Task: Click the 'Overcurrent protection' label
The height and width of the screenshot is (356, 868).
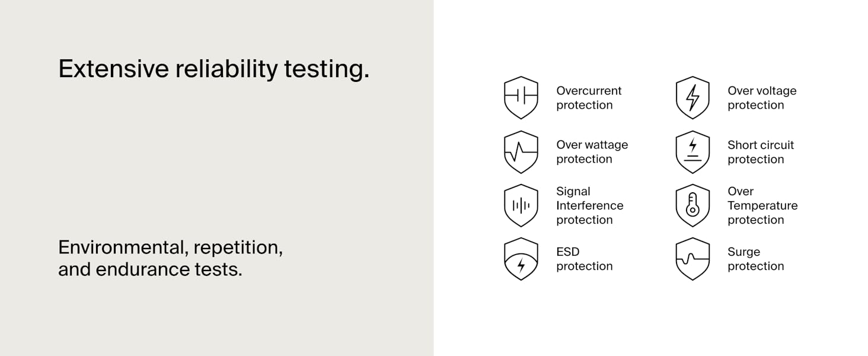Action: point(589,98)
